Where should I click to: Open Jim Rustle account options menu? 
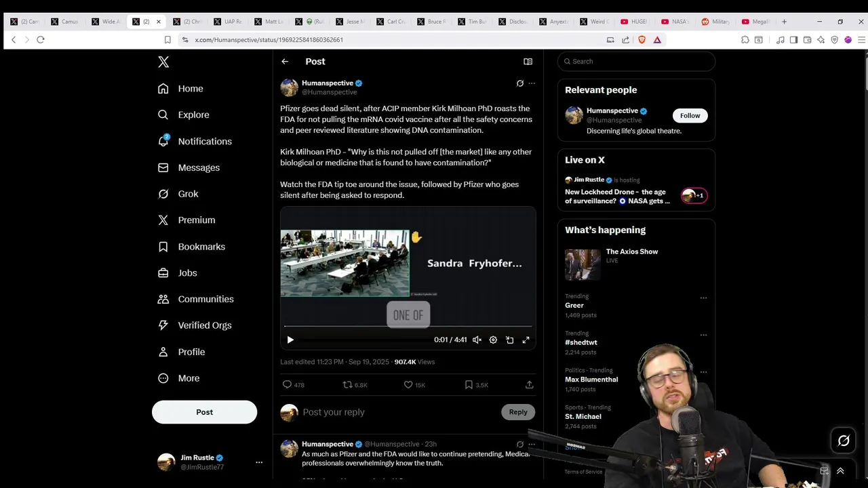[259, 462]
